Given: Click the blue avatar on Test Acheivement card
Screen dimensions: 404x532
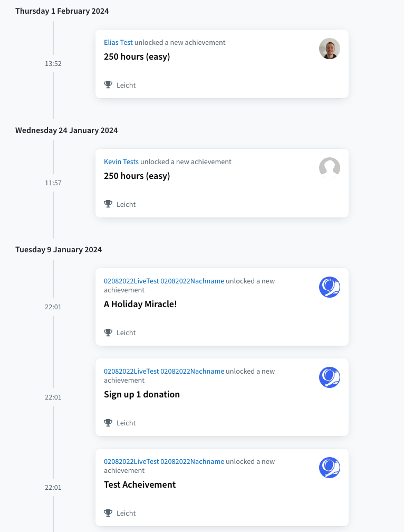Looking at the screenshot, I should click(330, 468).
